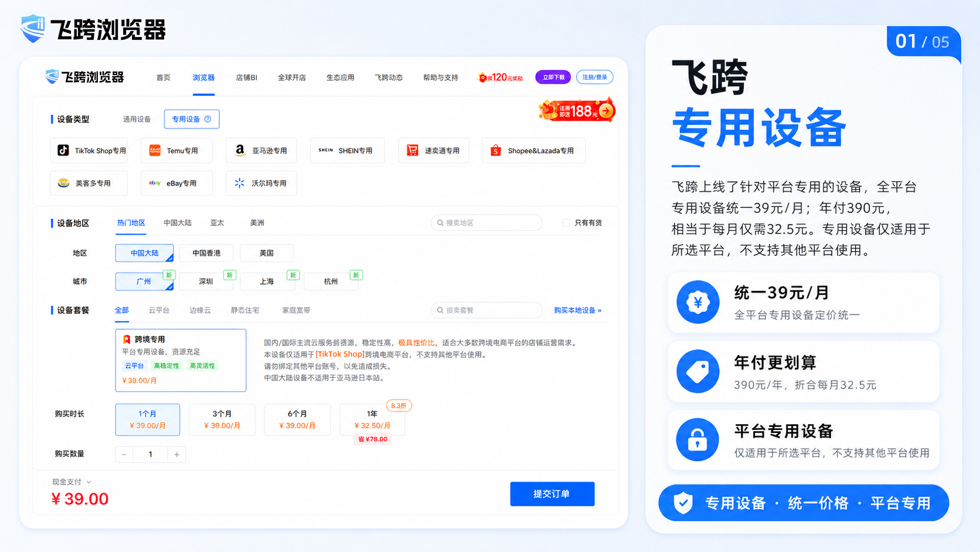Click the 飞跨浏览器 shield logo in navbar
The image size is (980, 552).
[52, 76]
